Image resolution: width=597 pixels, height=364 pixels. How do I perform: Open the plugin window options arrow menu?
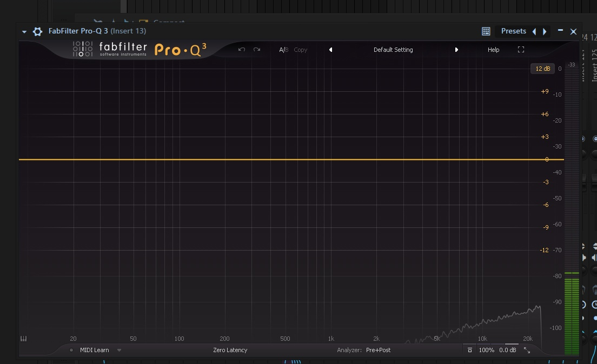24,31
